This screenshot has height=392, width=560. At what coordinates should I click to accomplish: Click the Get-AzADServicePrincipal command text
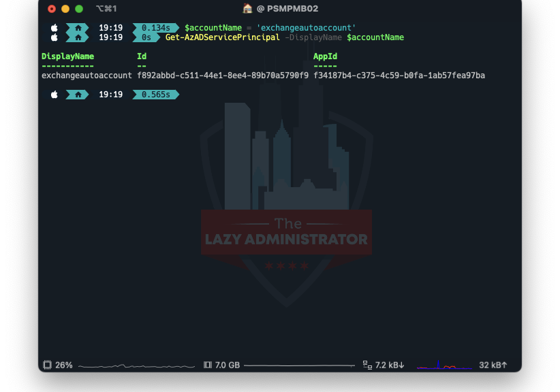tap(223, 37)
